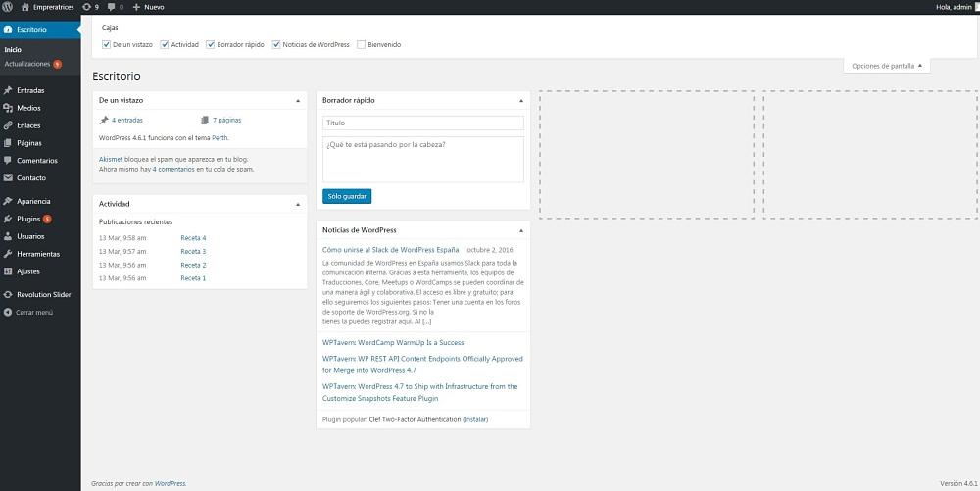Uncheck the Actividad checkbox
The image size is (980, 491).
click(165, 45)
